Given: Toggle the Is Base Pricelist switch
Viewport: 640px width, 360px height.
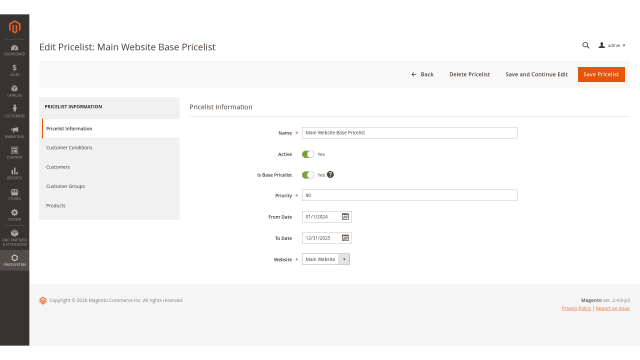Looking at the screenshot, I should click(308, 175).
